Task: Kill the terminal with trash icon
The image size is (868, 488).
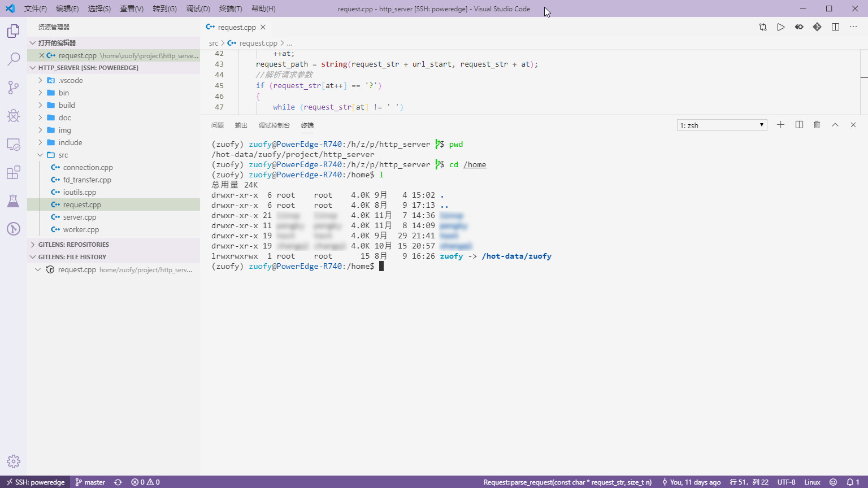Action: click(817, 125)
